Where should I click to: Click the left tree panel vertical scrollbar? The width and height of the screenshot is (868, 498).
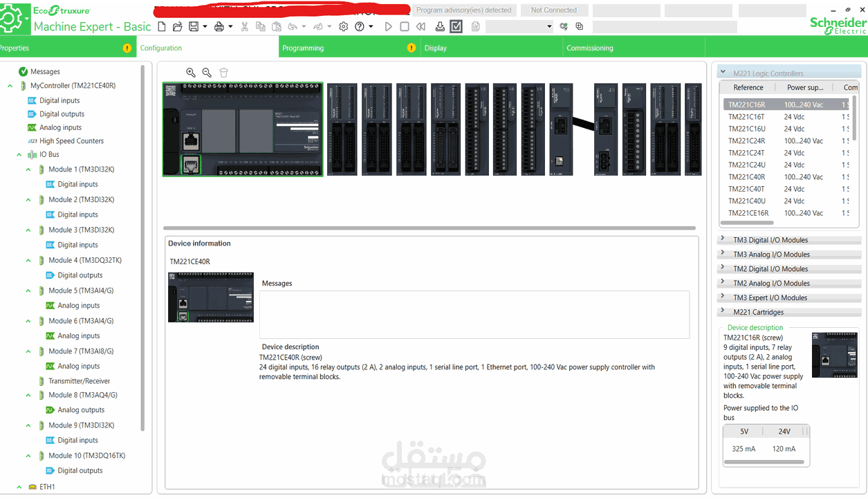(143, 248)
